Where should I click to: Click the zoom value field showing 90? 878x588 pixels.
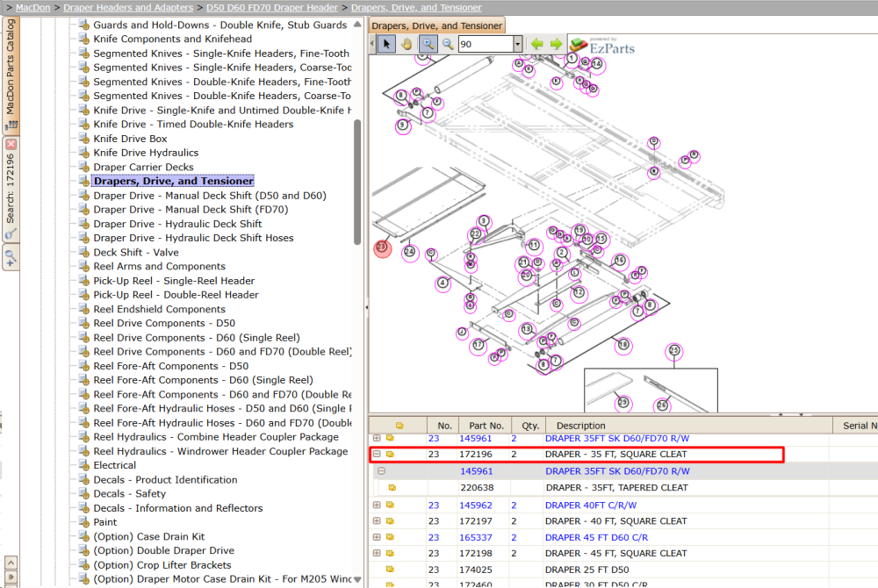pos(486,44)
